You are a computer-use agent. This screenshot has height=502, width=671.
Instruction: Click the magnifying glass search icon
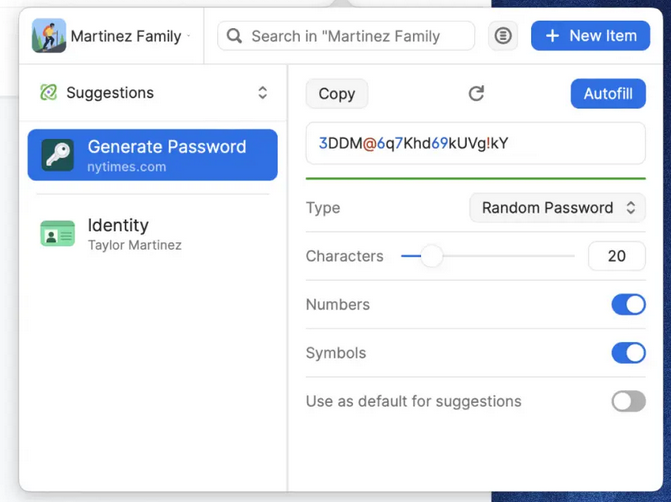(x=235, y=36)
